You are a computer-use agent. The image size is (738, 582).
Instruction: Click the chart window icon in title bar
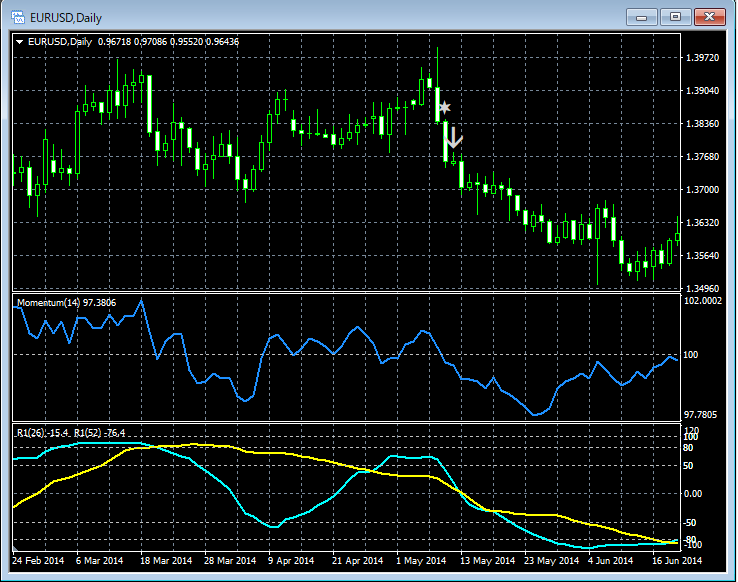[x=18, y=16]
